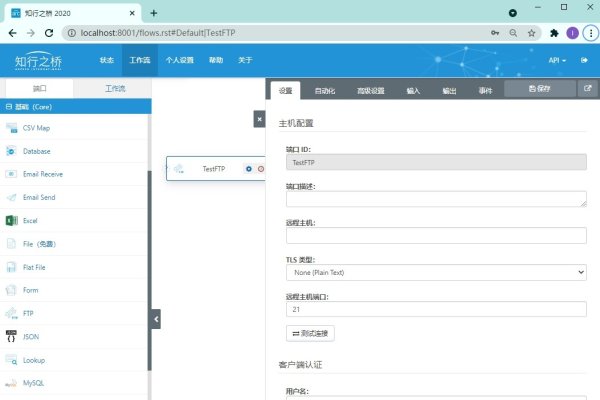600x400 pixels.
Task: Select the 设置 panel tab
Action: [285, 91]
